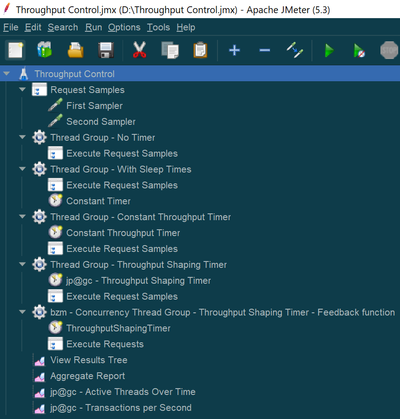
Task: Click the New test plan toolbar icon
Action: [x=15, y=51]
